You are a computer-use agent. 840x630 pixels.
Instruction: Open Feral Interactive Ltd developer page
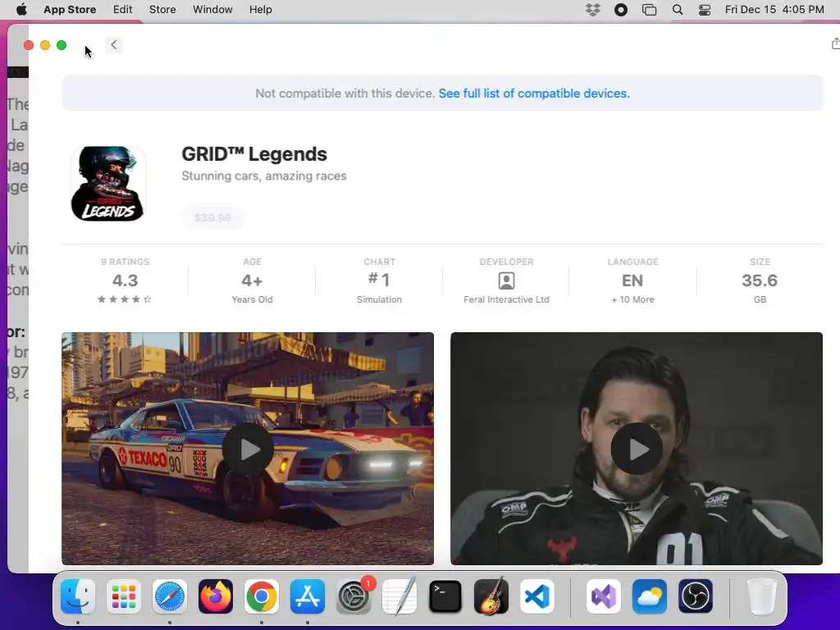pyautogui.click(x=506, y=299)
